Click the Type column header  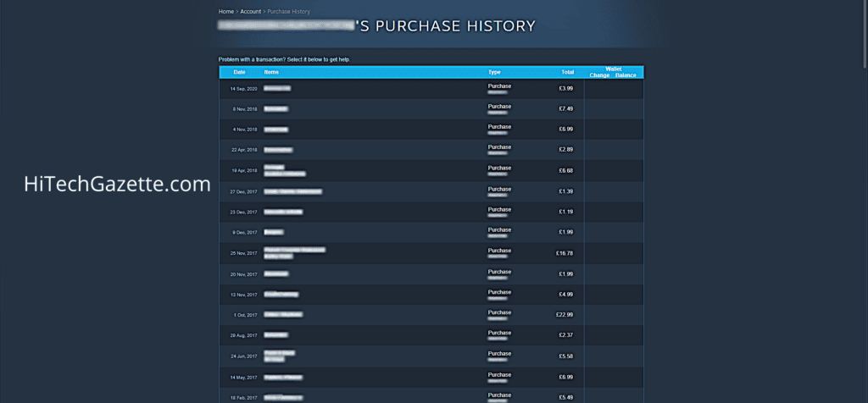(494, 72)
